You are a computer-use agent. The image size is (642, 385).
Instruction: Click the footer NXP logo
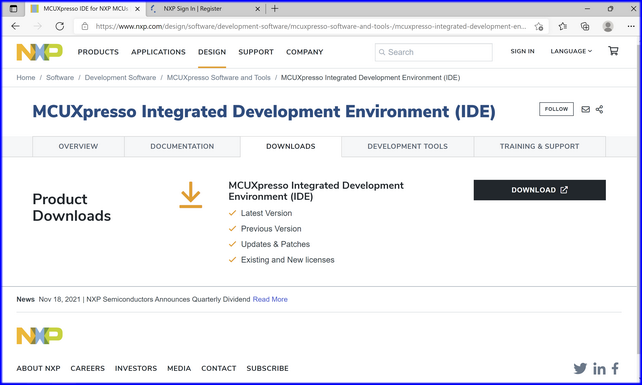coord(39,335)
